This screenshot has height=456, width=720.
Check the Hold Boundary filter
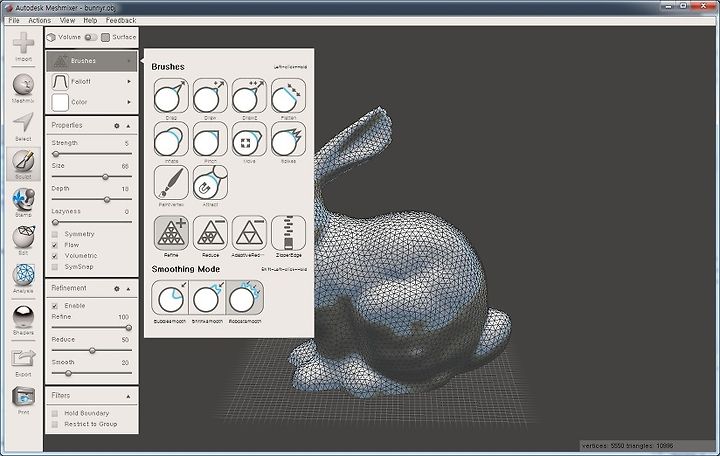click(x=55, y=413)
